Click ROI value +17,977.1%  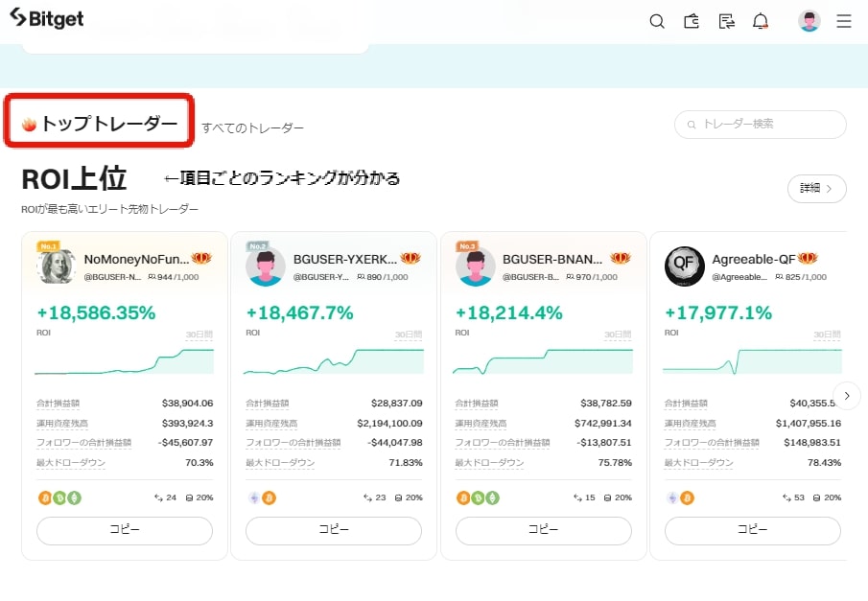click(x=718, y=312)
